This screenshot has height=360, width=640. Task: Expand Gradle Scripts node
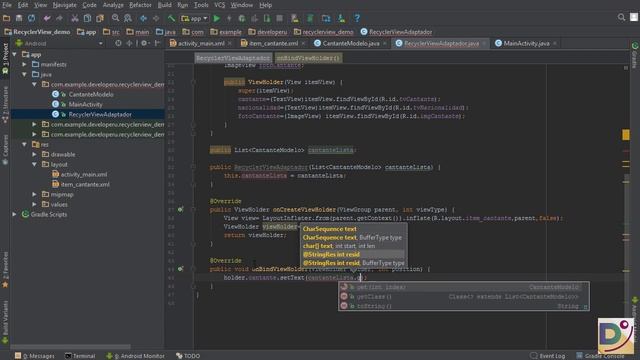click(x=15, y=214)
